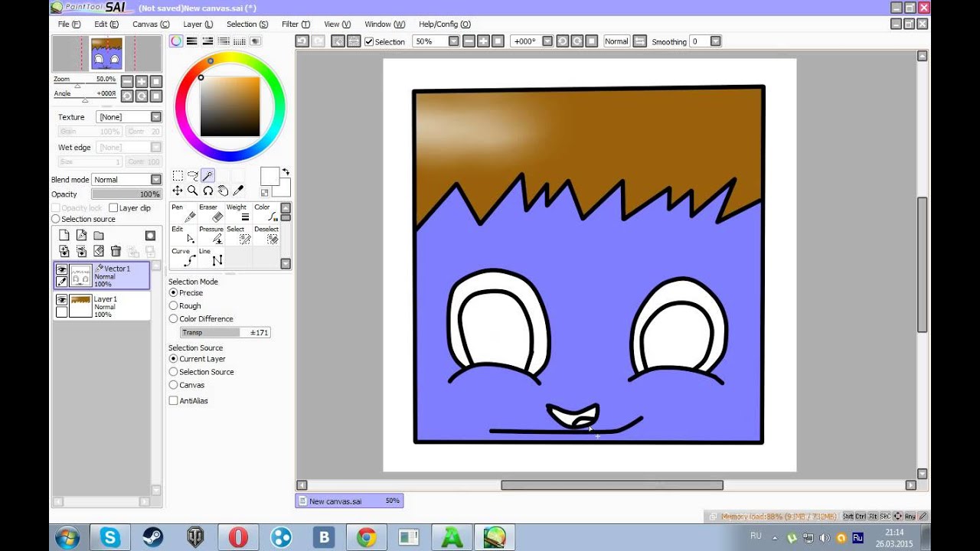Screen dimensions: 980x551
Task: Click zoom in plus button in navigator
Action: click(x=142, y=81)
